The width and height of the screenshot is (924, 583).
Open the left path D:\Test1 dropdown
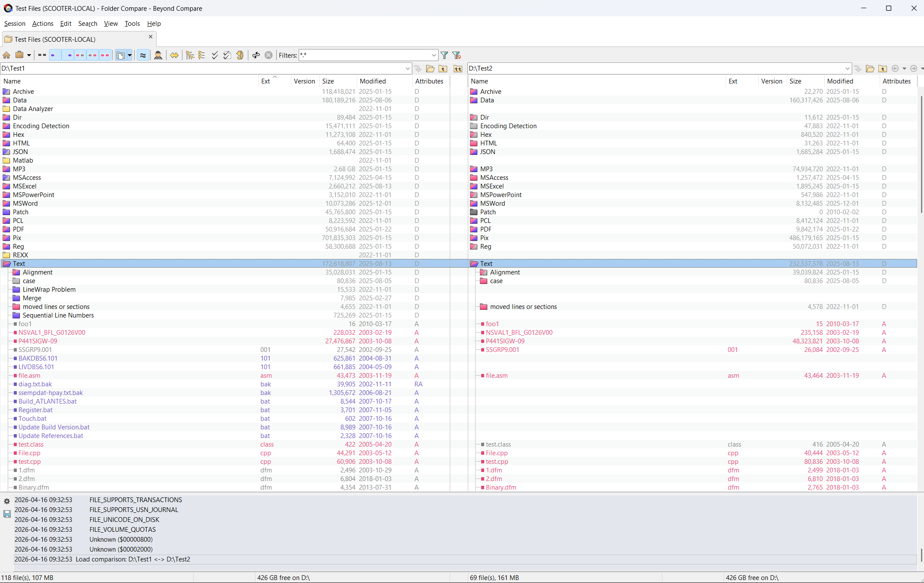407,68
